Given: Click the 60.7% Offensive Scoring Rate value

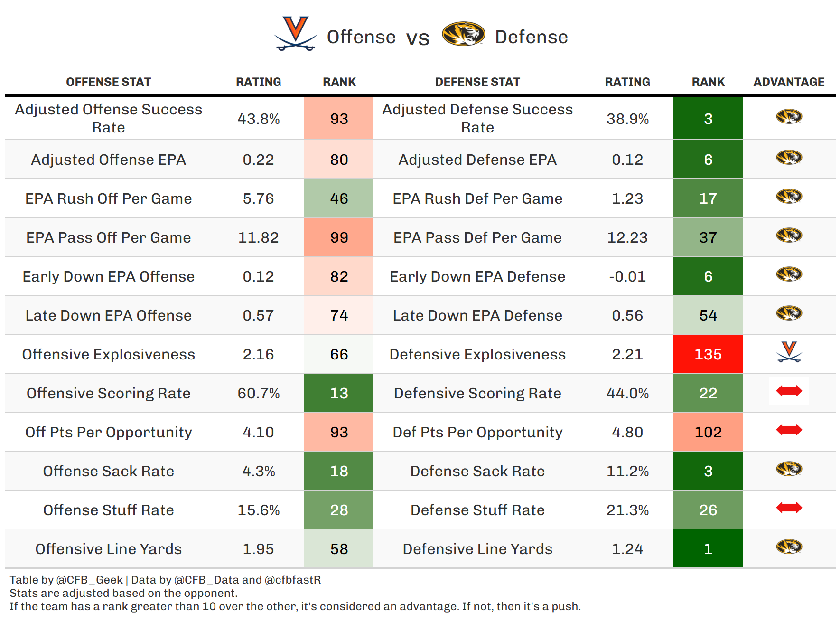Looking at the screenshot, I should click(x=258, y=393).
